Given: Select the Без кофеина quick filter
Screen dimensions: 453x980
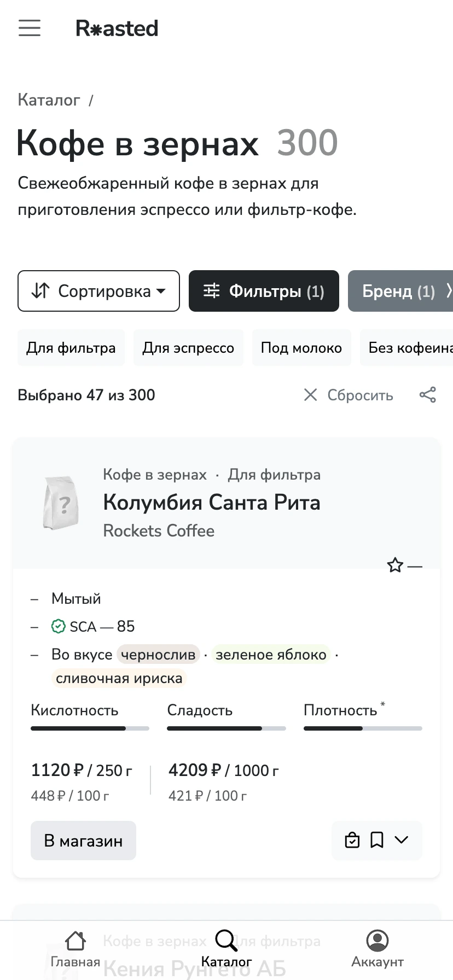Looking at the screenshot, I should [406, 348].
